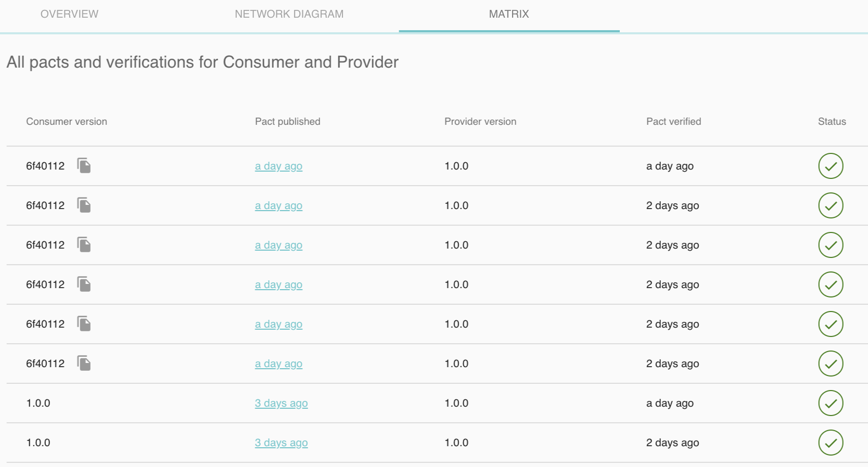Click Pact verified 'a day ago' cell in consumer 1.0.0 row
This screenshot has width=868, height=467.
670,403
